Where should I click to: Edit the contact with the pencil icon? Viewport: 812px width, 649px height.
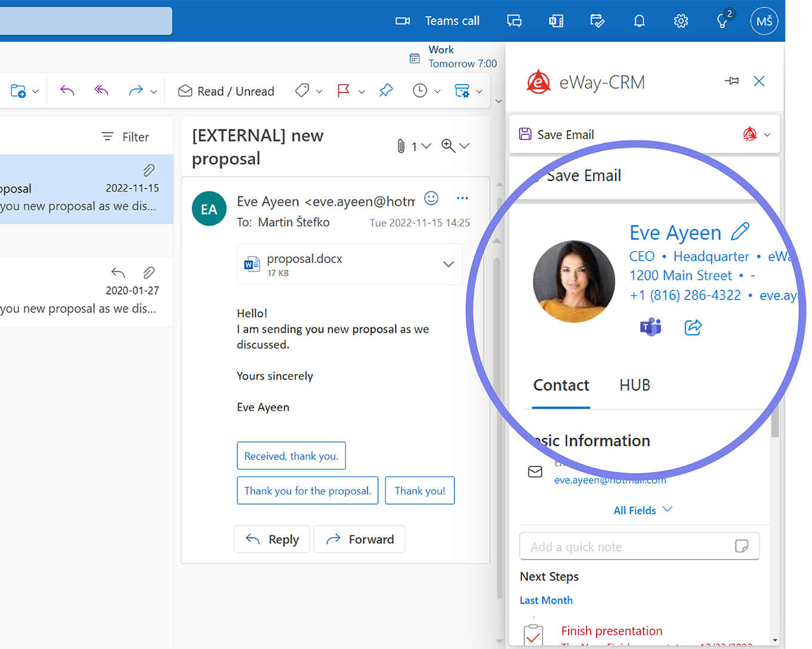pos(740,231)
